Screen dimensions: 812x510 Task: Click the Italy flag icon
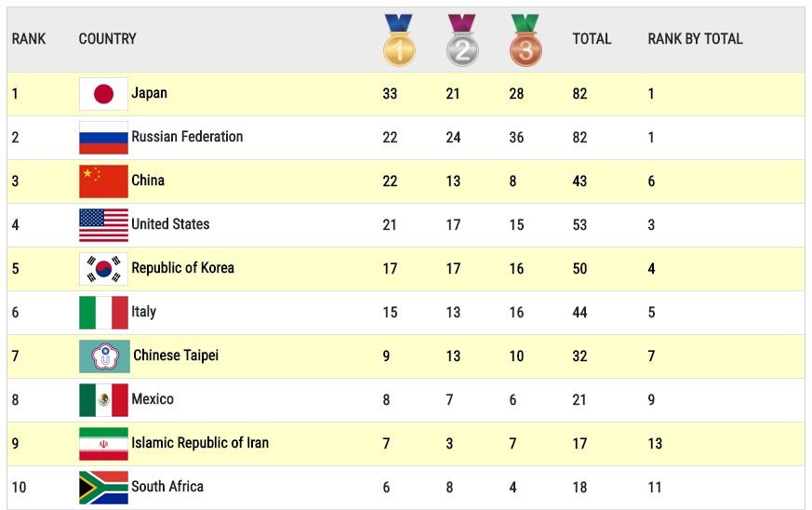click(103, 313)
